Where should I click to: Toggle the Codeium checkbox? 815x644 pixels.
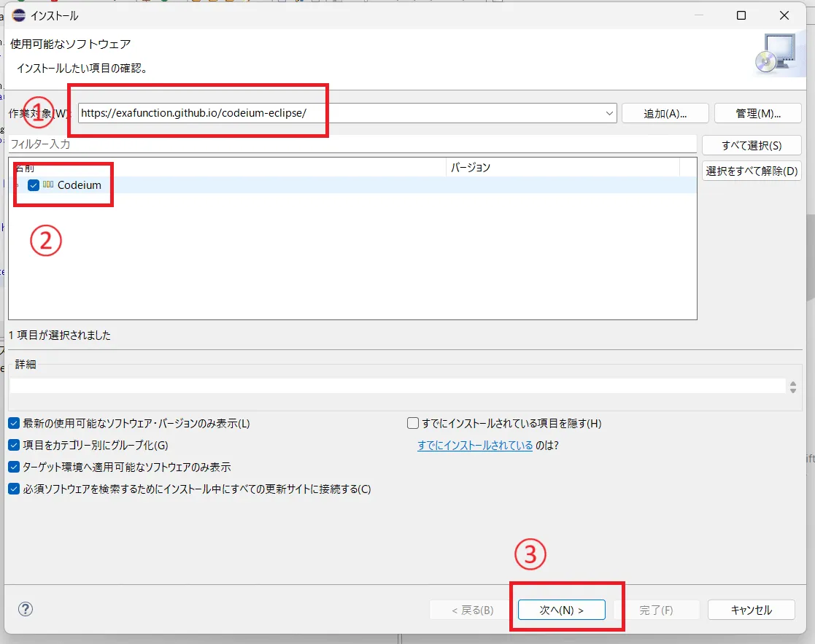tap(34, 185)
